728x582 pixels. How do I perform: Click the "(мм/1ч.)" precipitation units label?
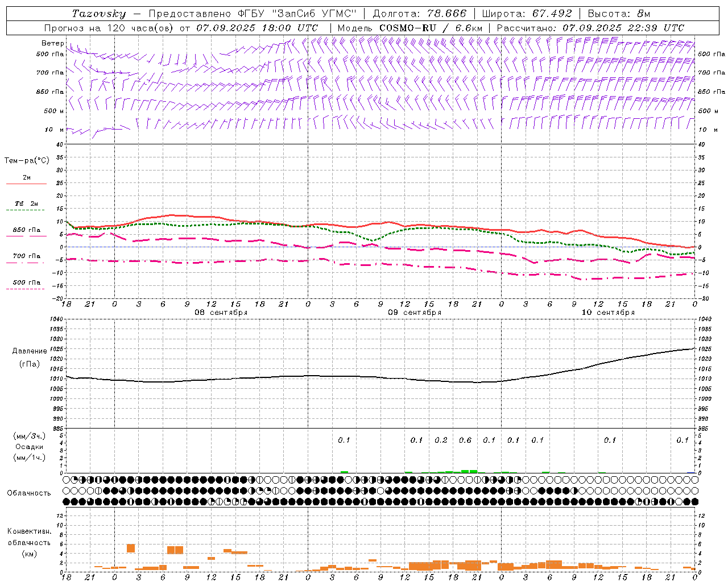(x=30, y=458)
